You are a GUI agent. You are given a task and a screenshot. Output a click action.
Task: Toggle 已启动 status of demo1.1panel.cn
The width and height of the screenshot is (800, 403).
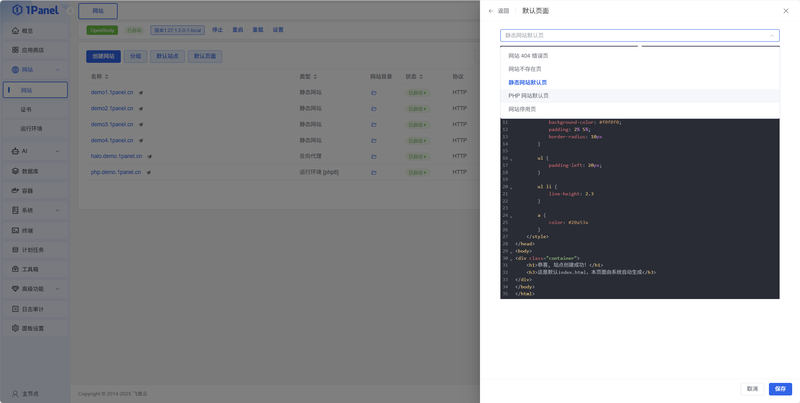pos(417,93)
